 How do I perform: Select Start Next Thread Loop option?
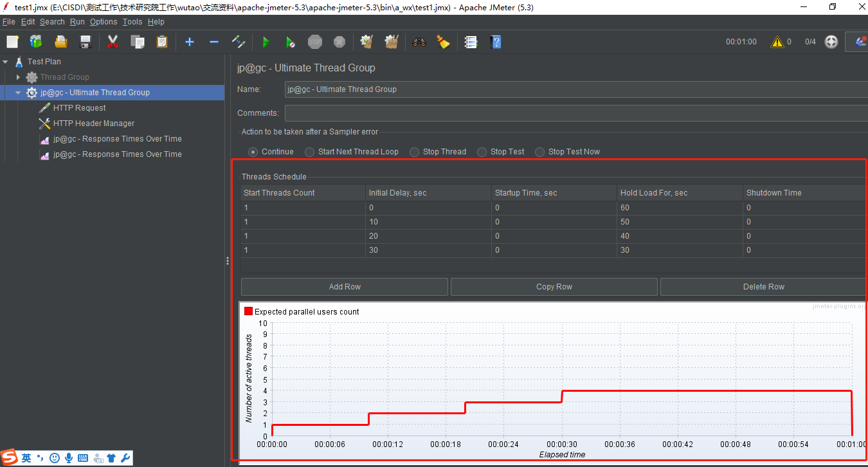pyautogui.click(x=352, y=152)
